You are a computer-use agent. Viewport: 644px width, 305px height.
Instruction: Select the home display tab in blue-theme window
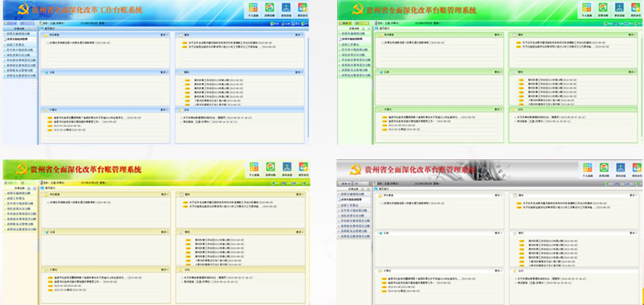(48, 29)
